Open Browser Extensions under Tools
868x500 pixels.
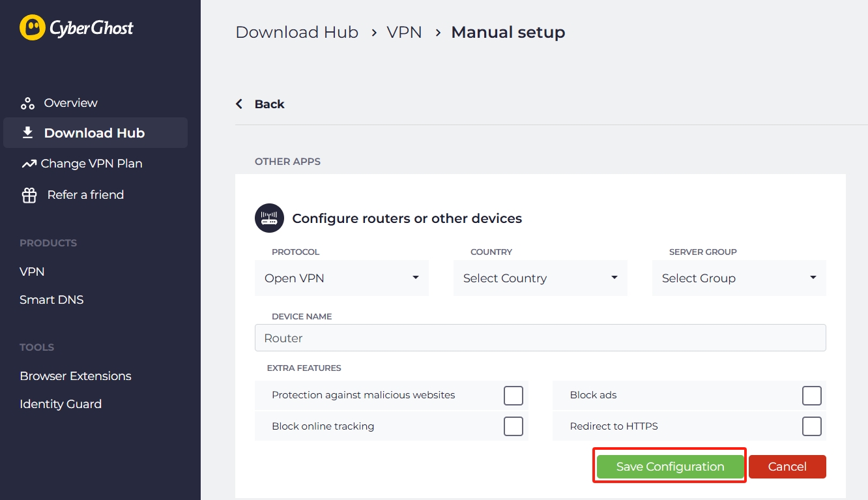76,376
